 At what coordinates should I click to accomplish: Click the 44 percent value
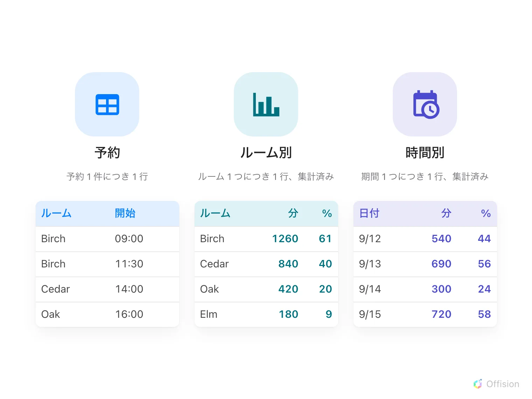[x=484, y=239]
